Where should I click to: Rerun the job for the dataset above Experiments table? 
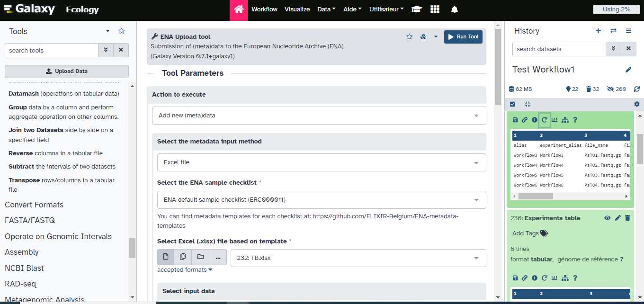[545, 120]
